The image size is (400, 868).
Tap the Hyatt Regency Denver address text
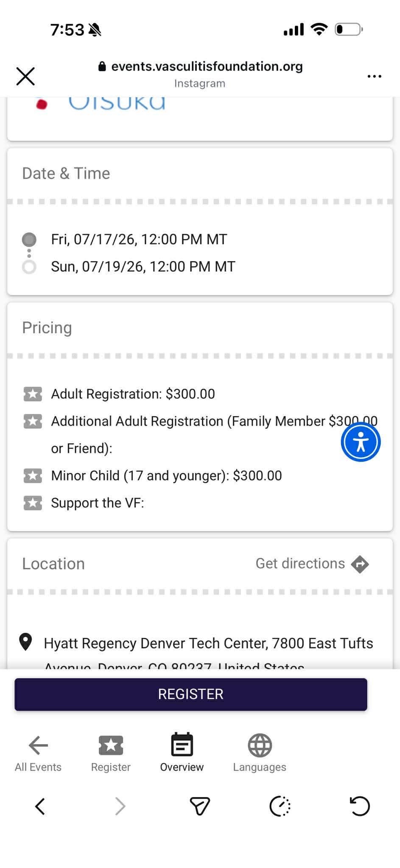208,643
